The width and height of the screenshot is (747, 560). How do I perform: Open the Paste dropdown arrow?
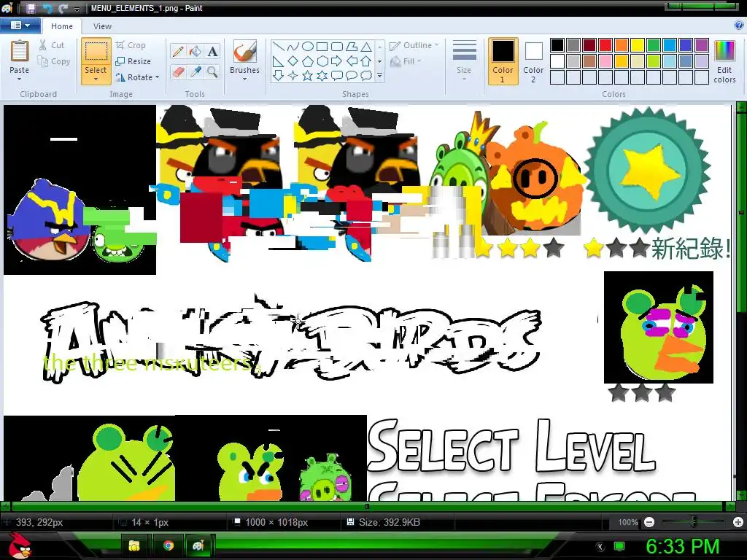pos(20,79)
